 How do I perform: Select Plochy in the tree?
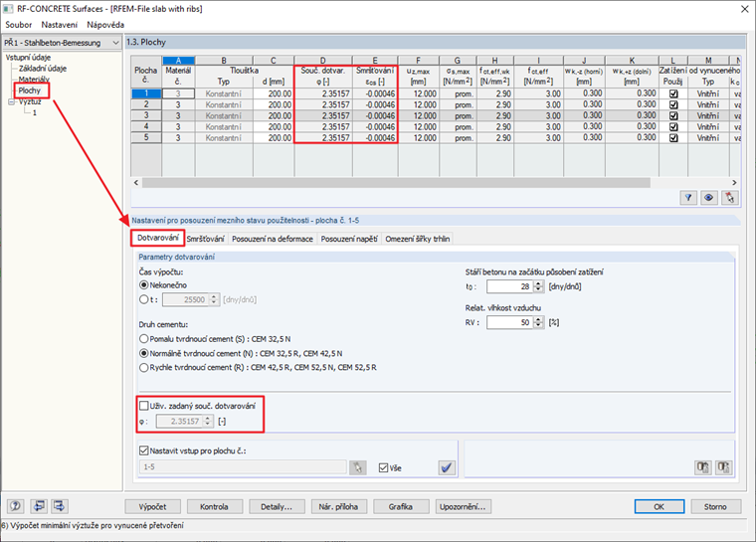[30, 90]
